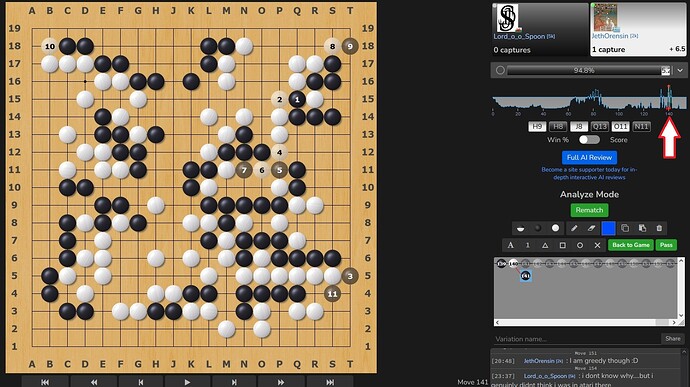Jump to first move of the game
690x387 pixels.
(45, 382)
